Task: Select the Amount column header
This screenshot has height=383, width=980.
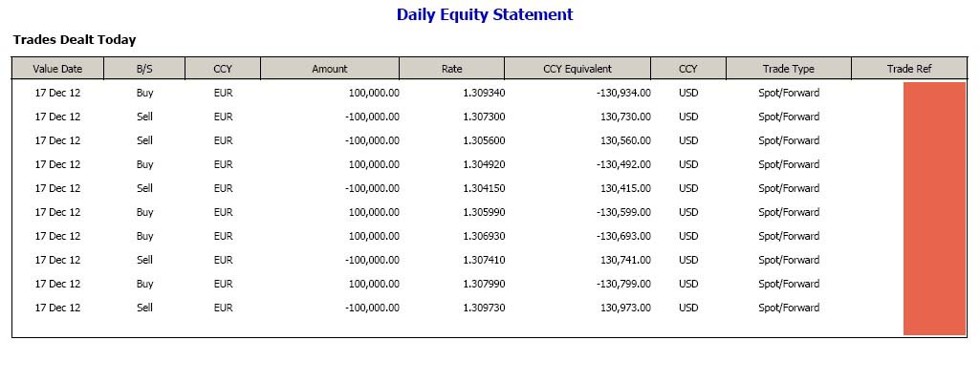Action: click(330, 69)
